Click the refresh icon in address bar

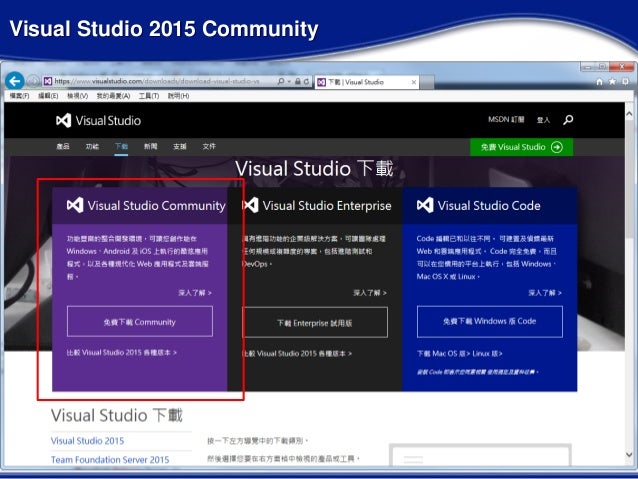pos(306,81)
